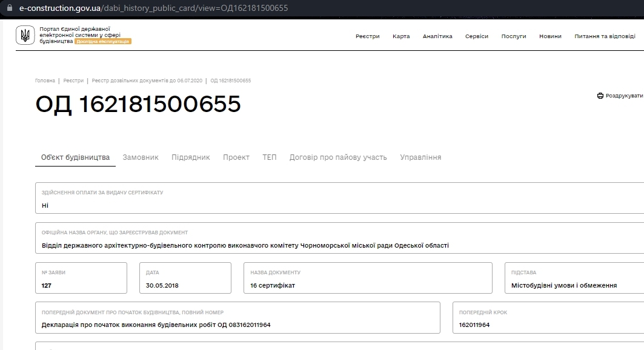Click the previous step value 162011964
The width and height of the screenshot is (644, 350).
[474, 325]
